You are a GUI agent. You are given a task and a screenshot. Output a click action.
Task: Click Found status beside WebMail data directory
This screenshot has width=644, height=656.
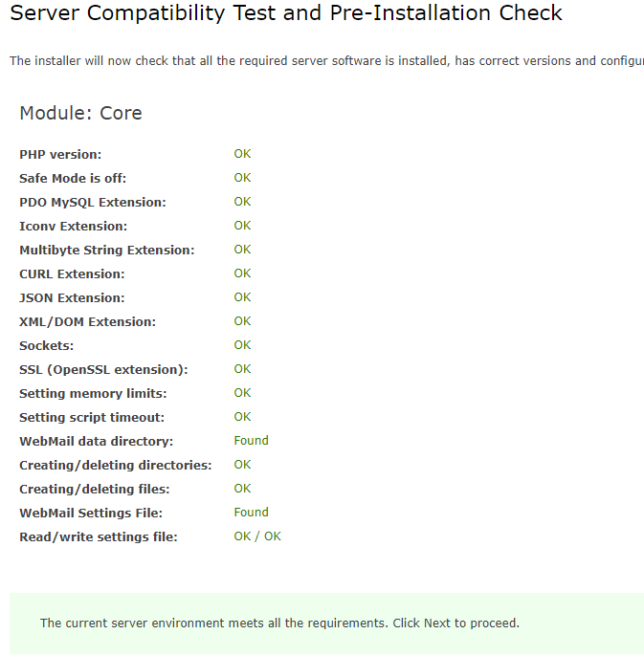[251, 441]
